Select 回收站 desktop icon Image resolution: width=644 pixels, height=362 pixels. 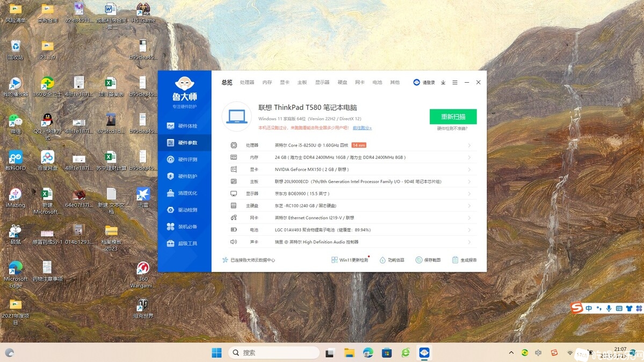16,50
